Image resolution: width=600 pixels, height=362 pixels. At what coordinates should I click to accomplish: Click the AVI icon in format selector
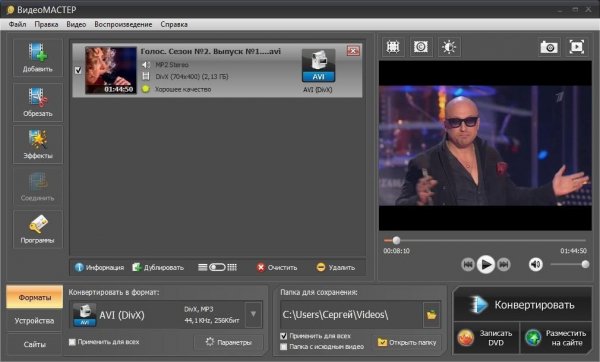[85, 315]
